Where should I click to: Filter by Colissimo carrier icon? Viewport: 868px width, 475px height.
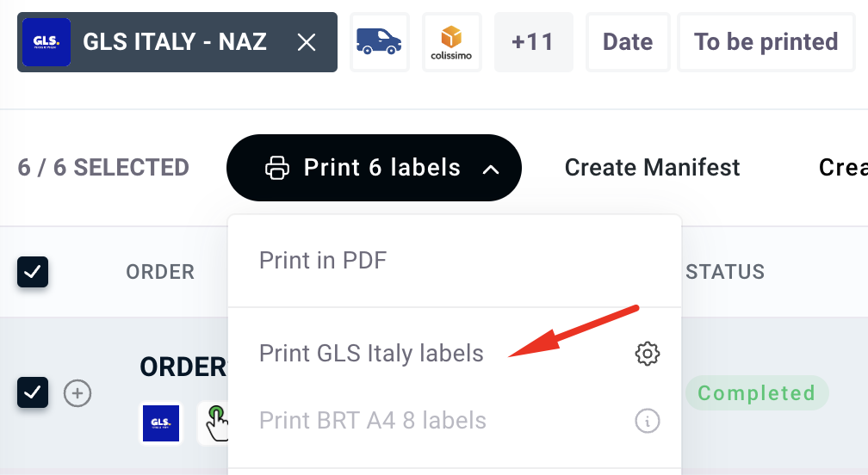(452, 42)
